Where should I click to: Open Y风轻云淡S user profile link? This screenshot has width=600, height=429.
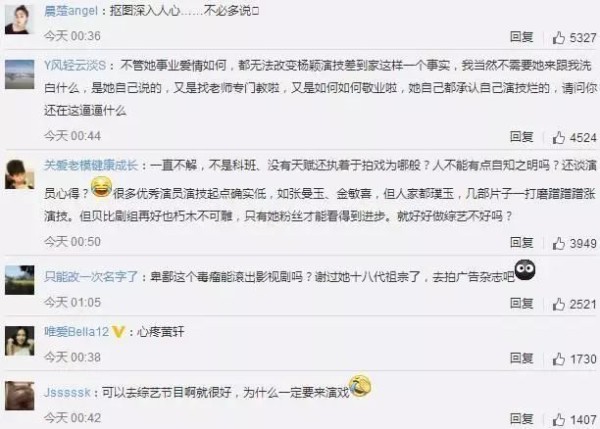pos(75,65)
